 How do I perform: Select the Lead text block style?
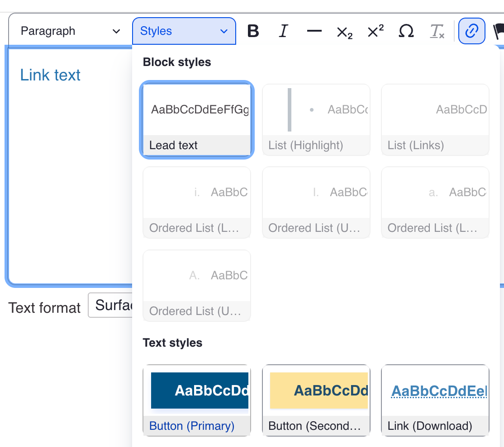tap(196, 120)
